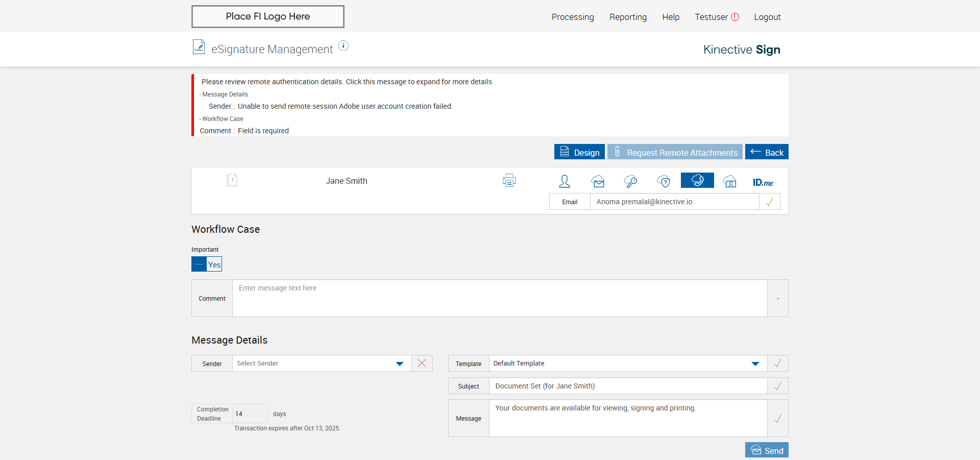Viewport: 980px width, 460px height.
Task: Select the person signer authentication icon
Action: pyautogui.click(x=565, y=181)
